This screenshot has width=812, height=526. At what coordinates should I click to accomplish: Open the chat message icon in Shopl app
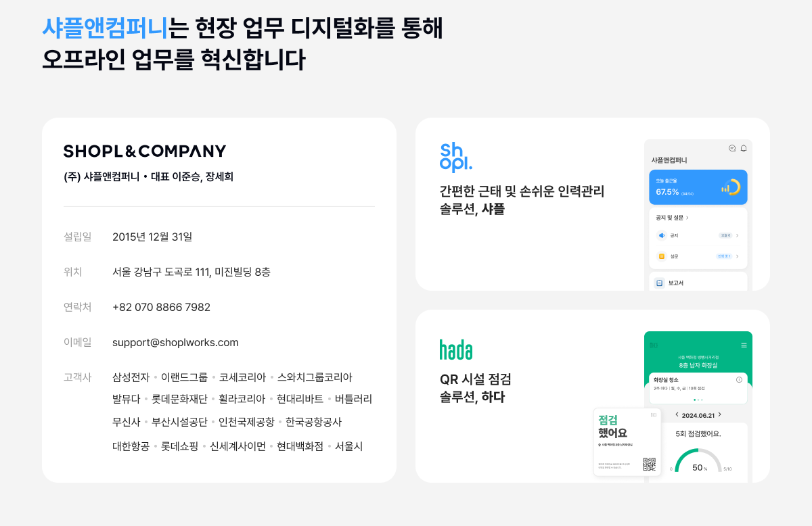(732, 148)
